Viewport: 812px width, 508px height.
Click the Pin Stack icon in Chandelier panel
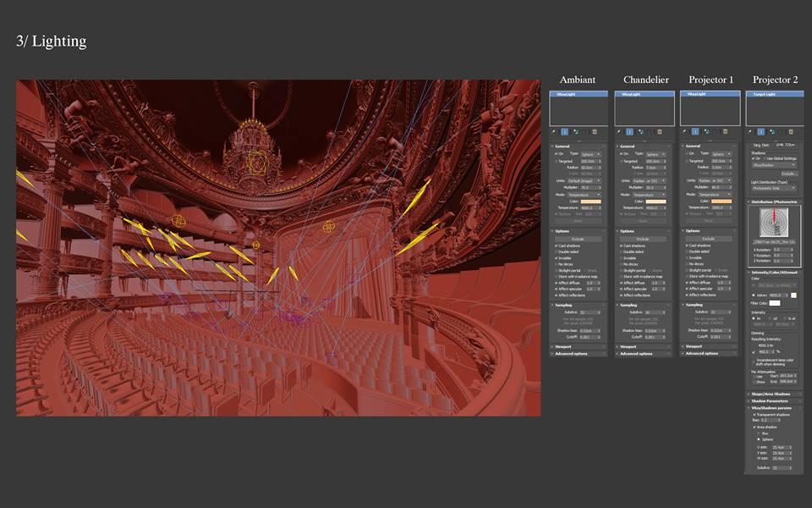click(619, 131)
